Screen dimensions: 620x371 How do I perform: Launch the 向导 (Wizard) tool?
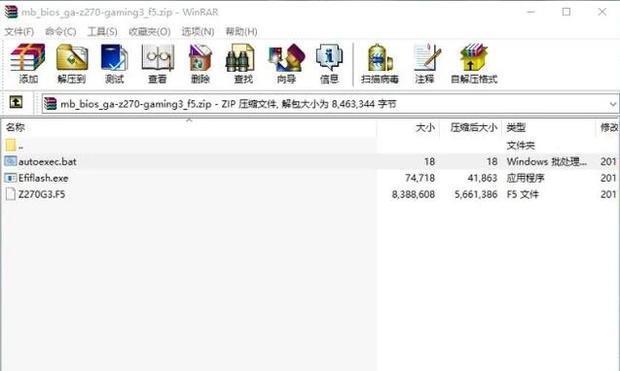pyautogui.click(x=286, y=63)
